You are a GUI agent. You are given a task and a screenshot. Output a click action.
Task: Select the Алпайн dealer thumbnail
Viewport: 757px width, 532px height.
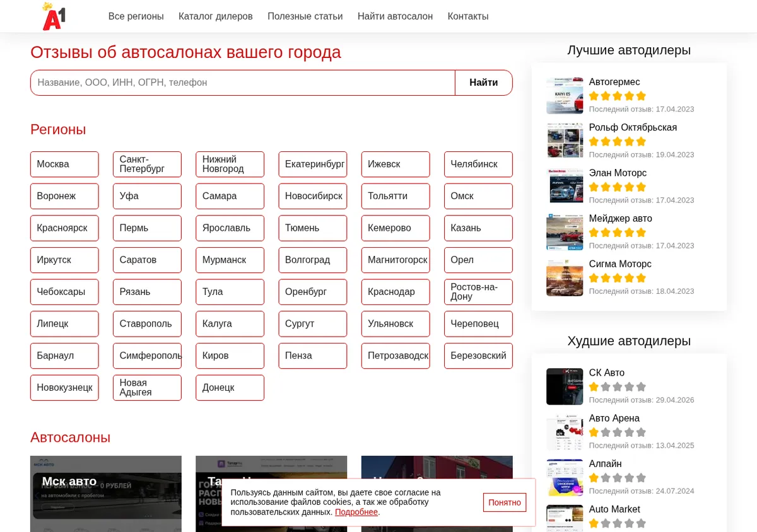565,478
